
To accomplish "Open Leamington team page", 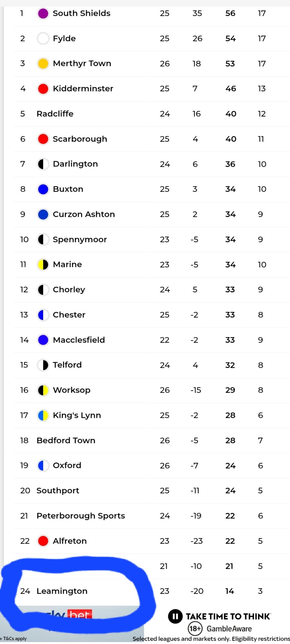I will 62,591.
